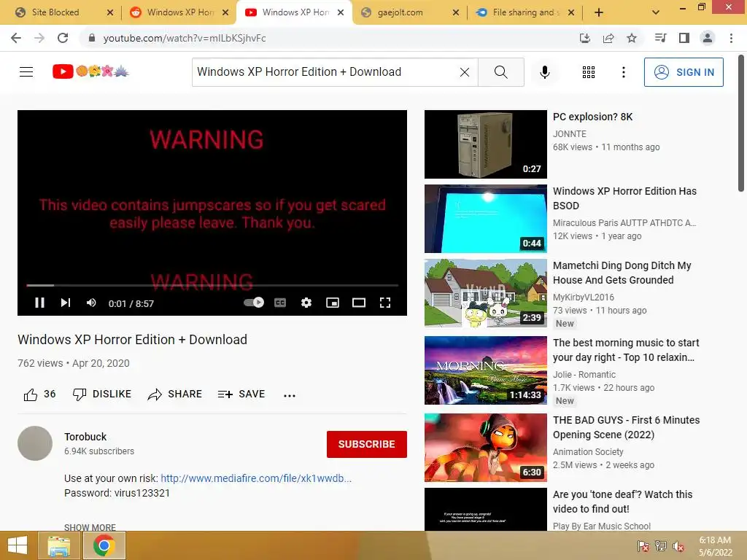Switch to theater mode
This screenshot has width=747, height=560.
point(359,303)
